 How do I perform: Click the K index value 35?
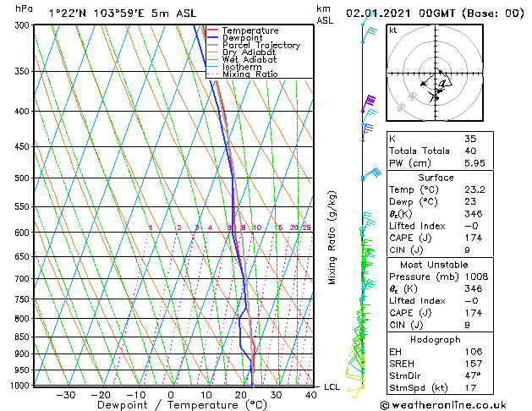(470, 139)
